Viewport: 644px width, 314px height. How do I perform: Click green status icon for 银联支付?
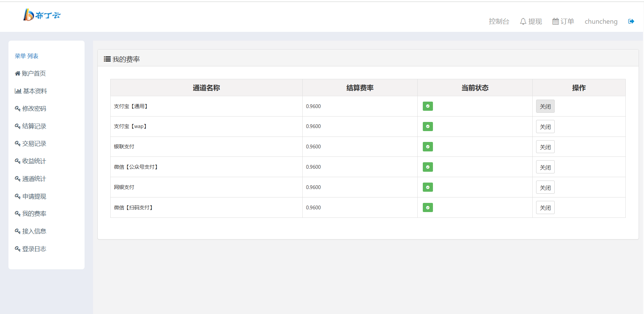(x=428, y=147)
